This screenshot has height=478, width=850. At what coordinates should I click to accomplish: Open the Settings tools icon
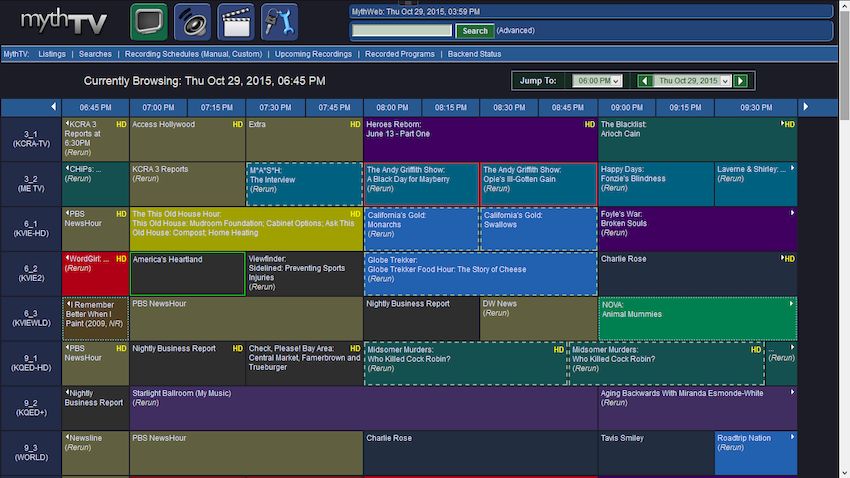click(x=279, y=22)
